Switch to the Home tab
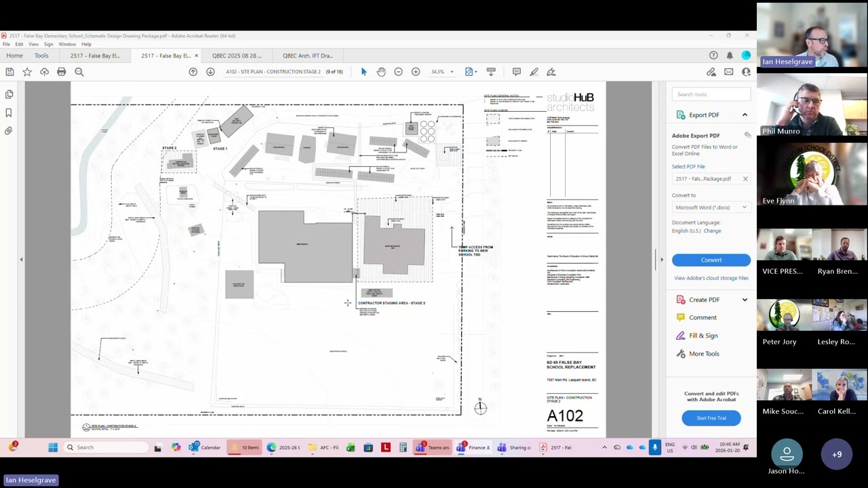Image resolution: width=868 pixels, height=488 pixels. pyautogui.click(x=14, y=56)
